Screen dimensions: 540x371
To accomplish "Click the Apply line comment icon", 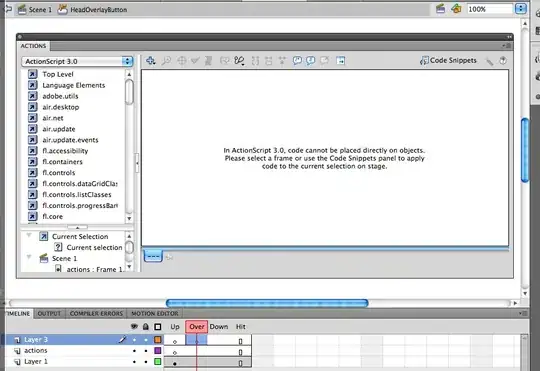I will pyautogui.click(x=311, y=61).
